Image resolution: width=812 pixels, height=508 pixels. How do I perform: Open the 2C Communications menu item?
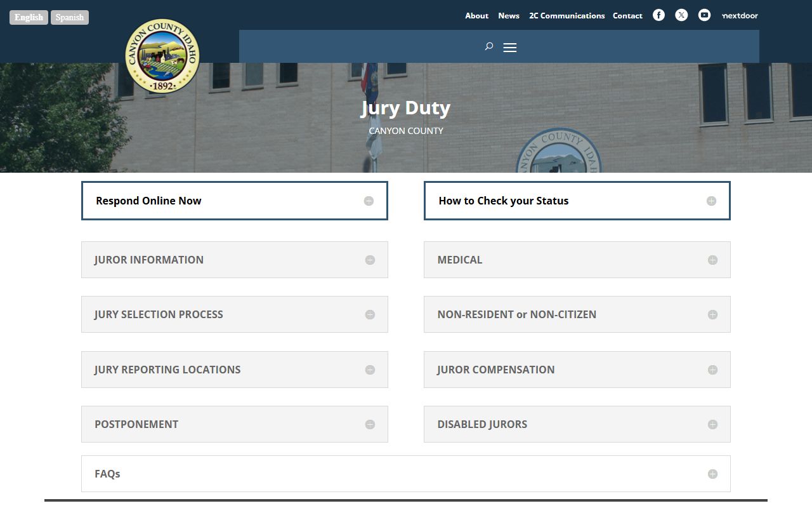[567, 16]
